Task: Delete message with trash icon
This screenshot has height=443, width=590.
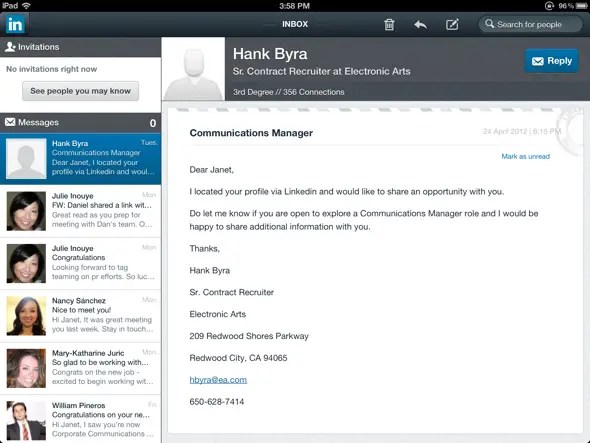Action: 389,24
